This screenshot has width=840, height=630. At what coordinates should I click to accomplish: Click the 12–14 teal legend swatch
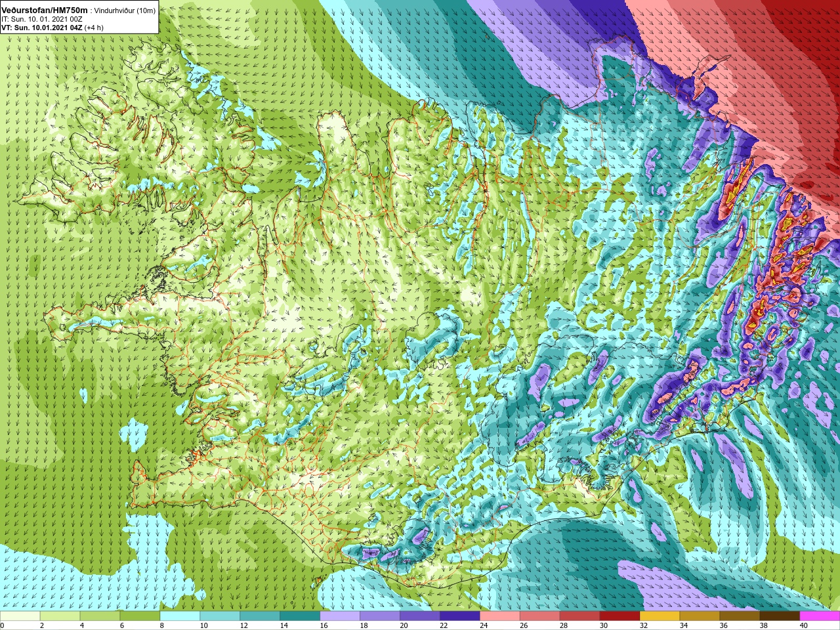pyautogui.click(x=260, y=616)
